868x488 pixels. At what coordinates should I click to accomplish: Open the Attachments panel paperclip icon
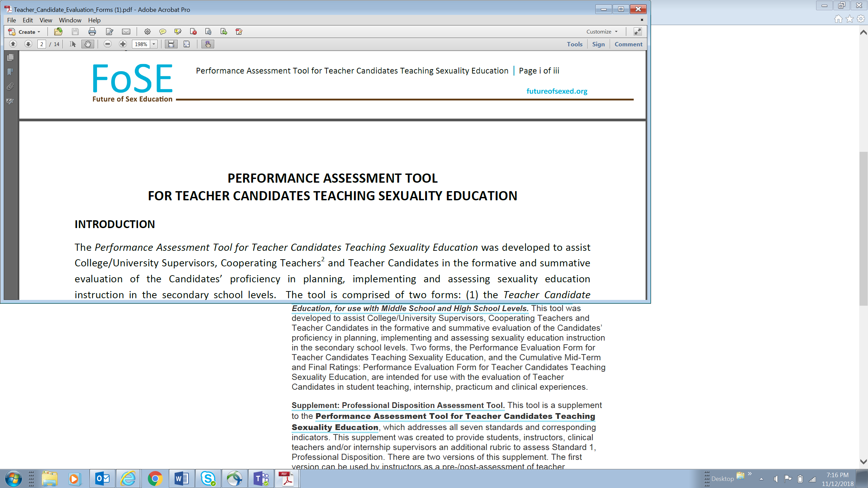point(10,87)
